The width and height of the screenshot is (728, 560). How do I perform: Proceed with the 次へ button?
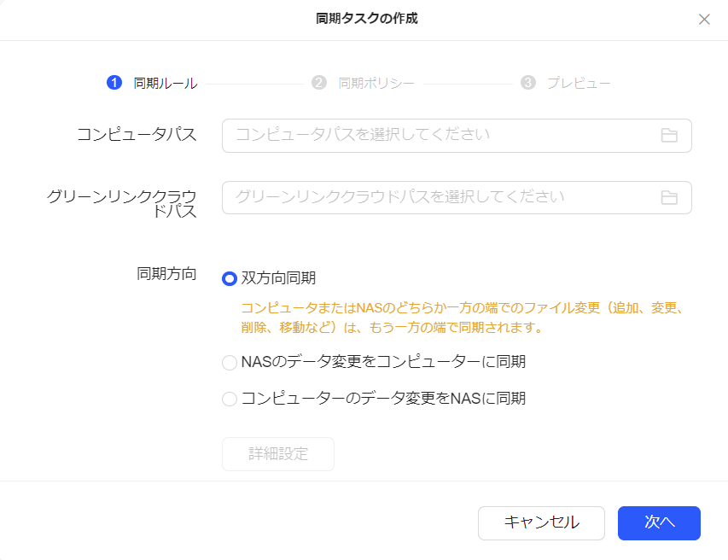pyautogui.click(x=659, y=523)
